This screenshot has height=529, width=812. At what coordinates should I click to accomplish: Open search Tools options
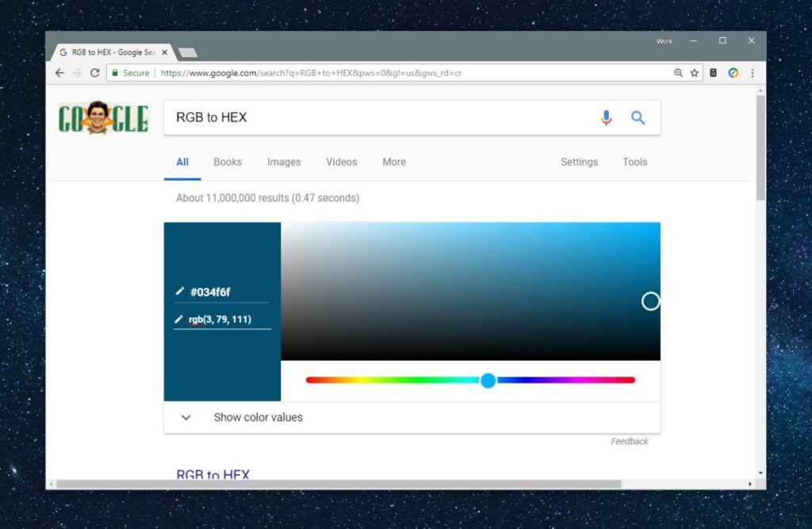coord(634,162)
